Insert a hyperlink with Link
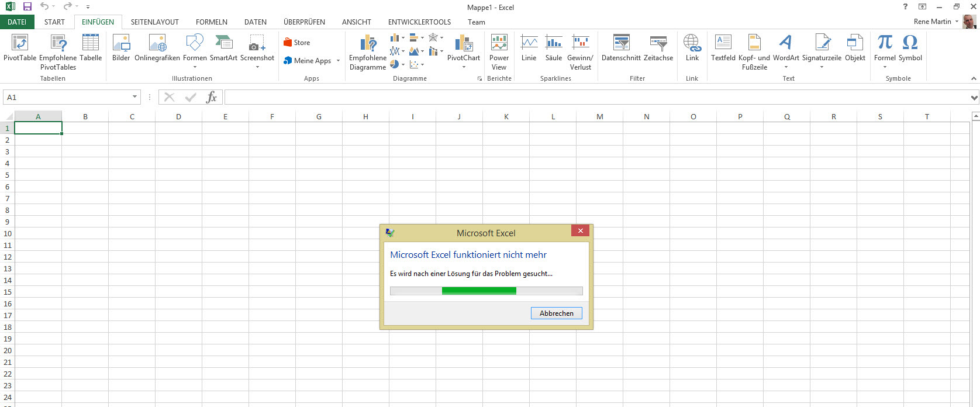Viewport: 980px width, 407px height. click(692, 47)
